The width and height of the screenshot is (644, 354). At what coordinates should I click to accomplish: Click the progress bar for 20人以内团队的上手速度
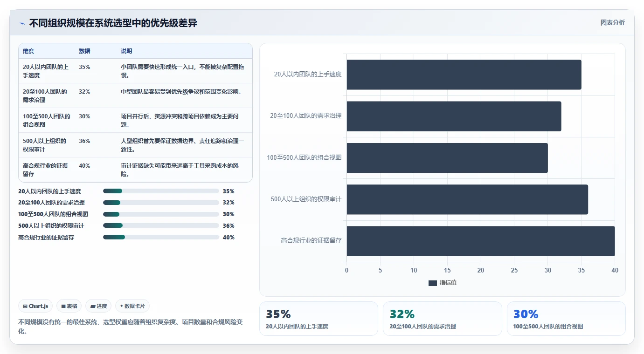pyautogui.click(x=161, y=191)
